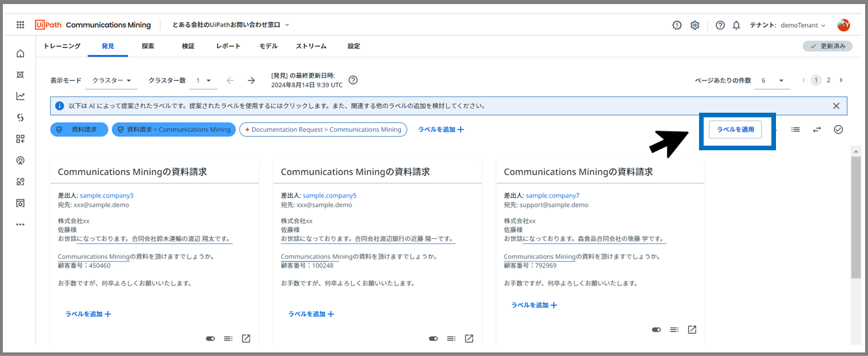Open the project name dropdown in header
Image resolution: width=868 pixels, height=356 pixels.
(x=231, y=25)
